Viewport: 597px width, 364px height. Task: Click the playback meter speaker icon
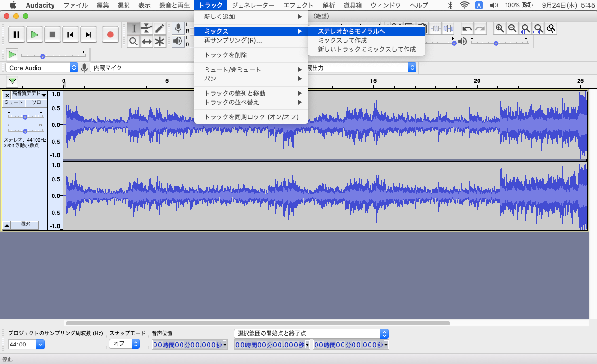coord(178,41)
